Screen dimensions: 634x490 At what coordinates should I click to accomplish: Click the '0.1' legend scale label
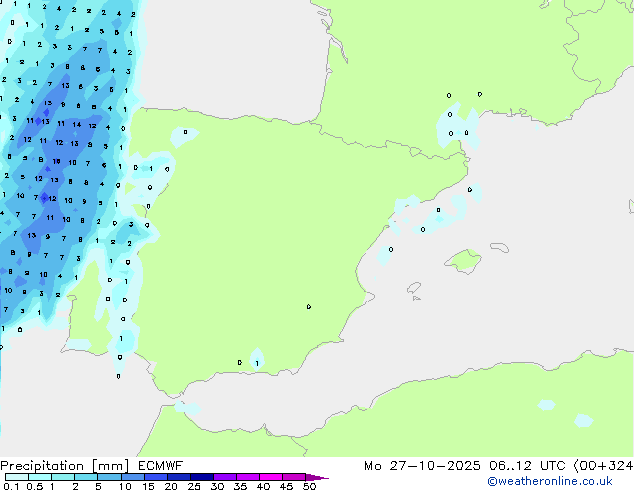(12, 486)
